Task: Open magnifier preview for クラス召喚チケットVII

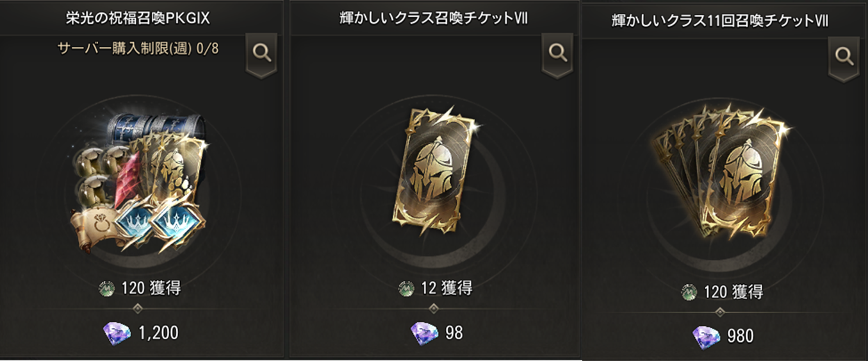Action: [557, 54]
